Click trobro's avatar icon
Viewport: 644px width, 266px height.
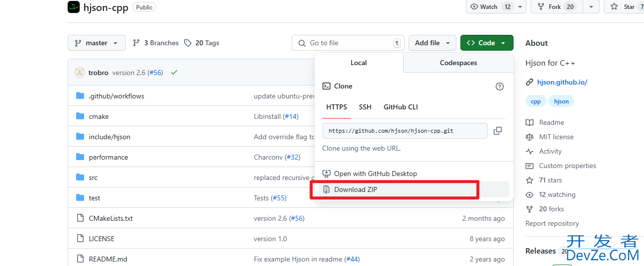pyautogui.click(x=80, y=73)
